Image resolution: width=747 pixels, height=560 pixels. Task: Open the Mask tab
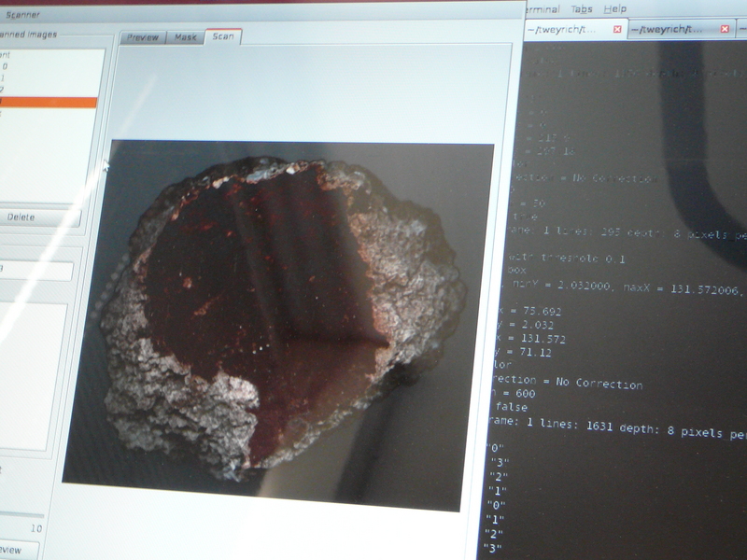pos(185,37)
